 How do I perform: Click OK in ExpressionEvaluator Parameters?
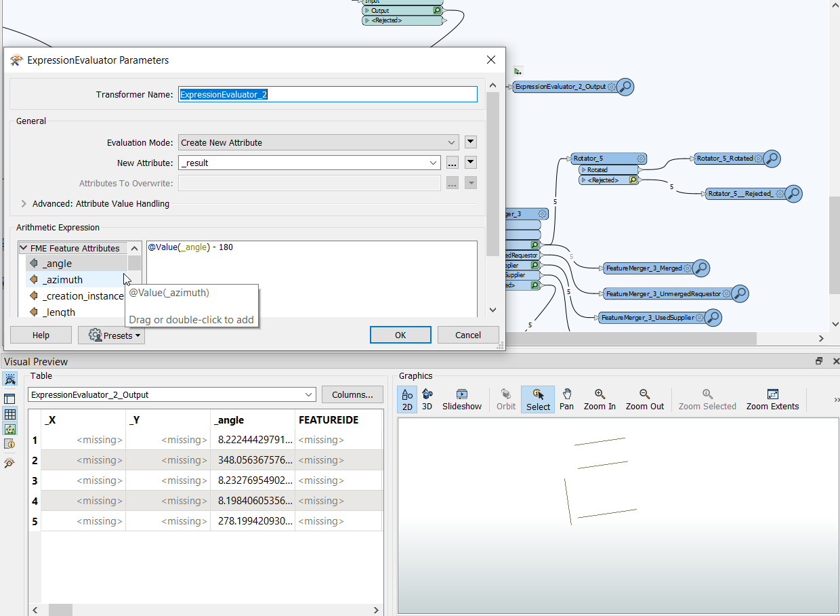400,335
